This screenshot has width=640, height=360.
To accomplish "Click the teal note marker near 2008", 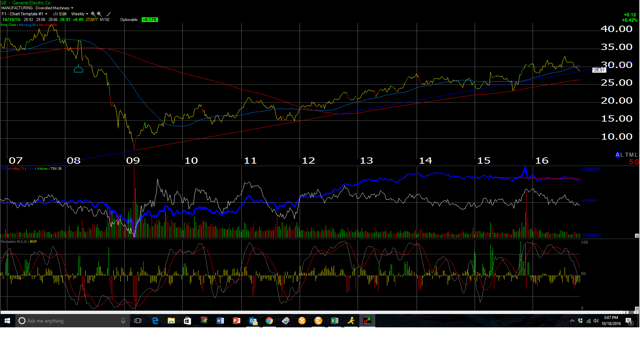I will pos(78,69).
